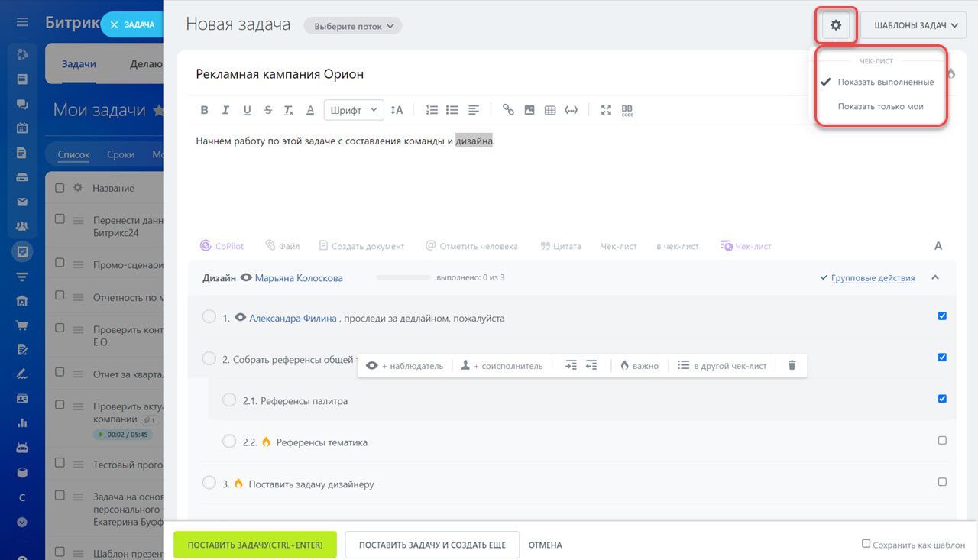This screenshot has height=560, width=978.
Task: Select the checkbox for checklist item 1
Action: coord(942,316)
